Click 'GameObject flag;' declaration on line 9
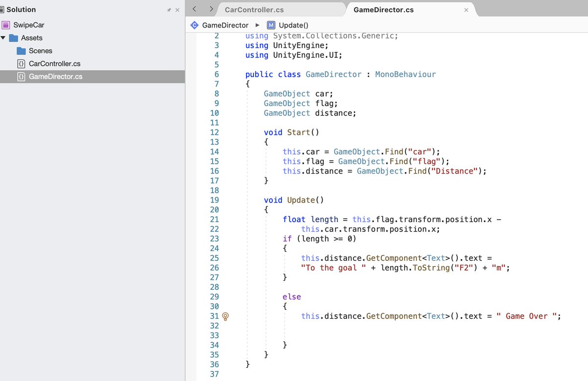Image resolution: width=588 pixels, height=381 pixels. click(x=301, y=103)
